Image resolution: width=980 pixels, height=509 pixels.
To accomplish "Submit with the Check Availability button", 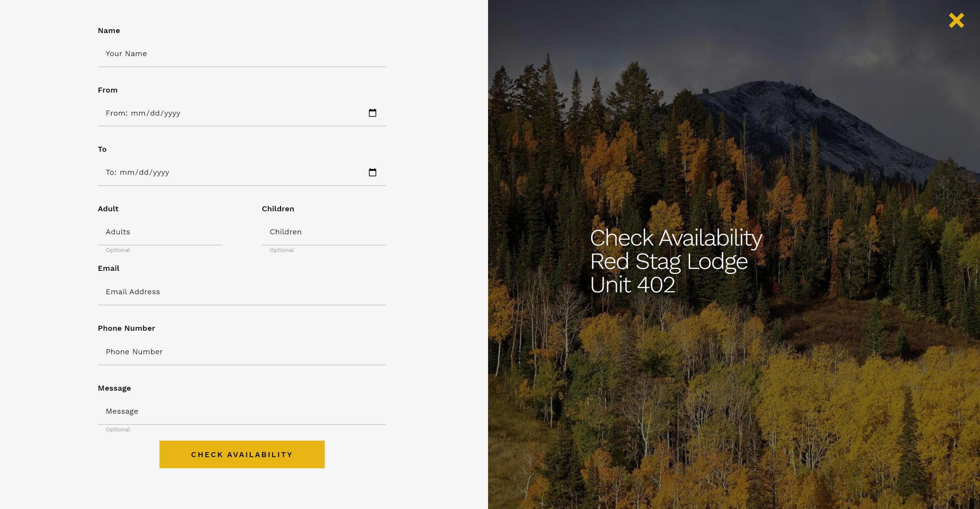I will (242, 454).
